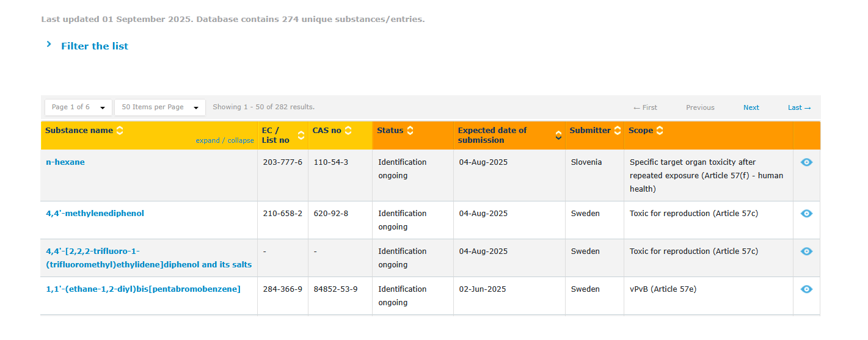This screenshot has height=340, width=868.
Task: Go to Next page of results
Action: pos(751,107)
